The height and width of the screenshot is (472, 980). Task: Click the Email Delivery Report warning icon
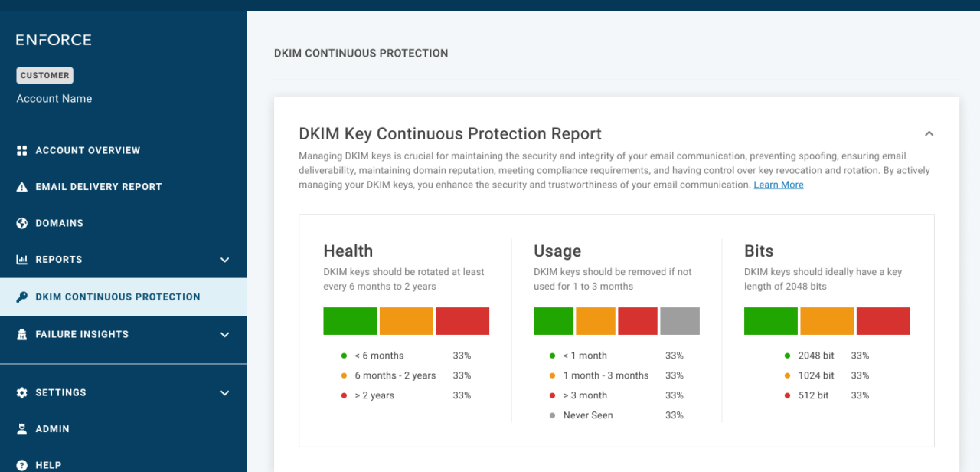tap(23, 186)
